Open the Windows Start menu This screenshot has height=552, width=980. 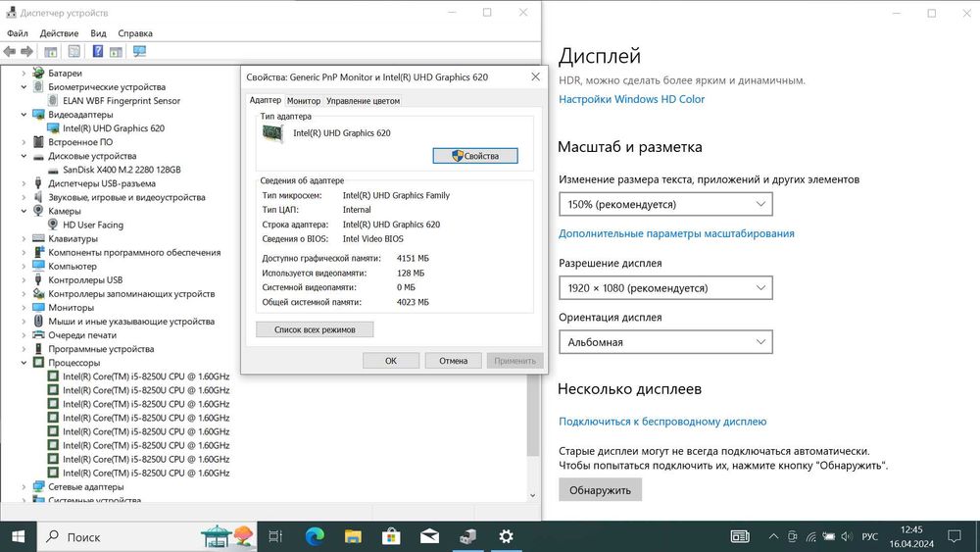point(18,536)
